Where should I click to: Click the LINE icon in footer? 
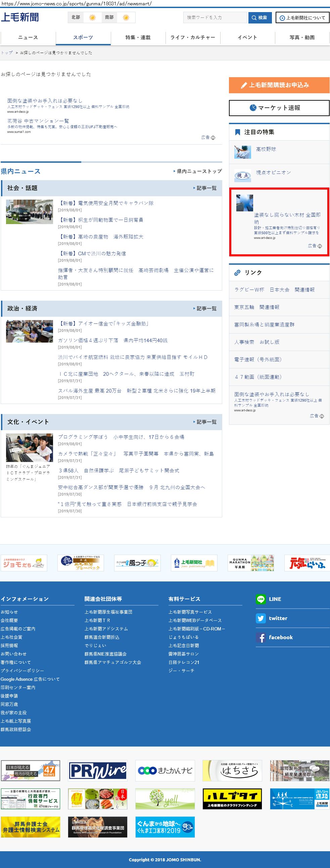pos(261,599)
